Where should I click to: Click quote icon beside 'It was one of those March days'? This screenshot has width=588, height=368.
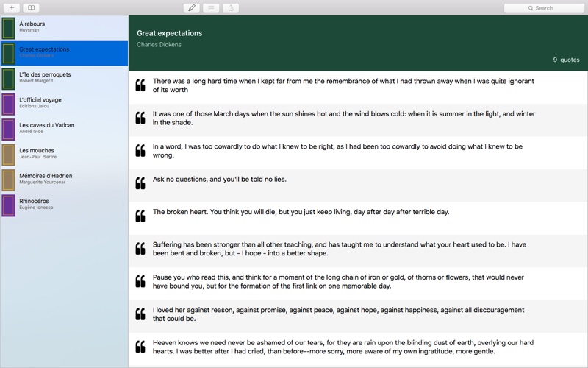140,118
